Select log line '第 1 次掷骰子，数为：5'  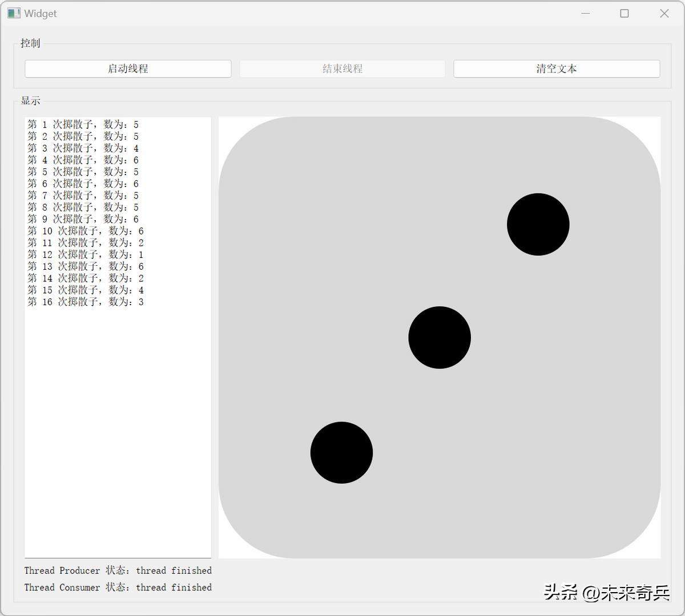point(83,124)
